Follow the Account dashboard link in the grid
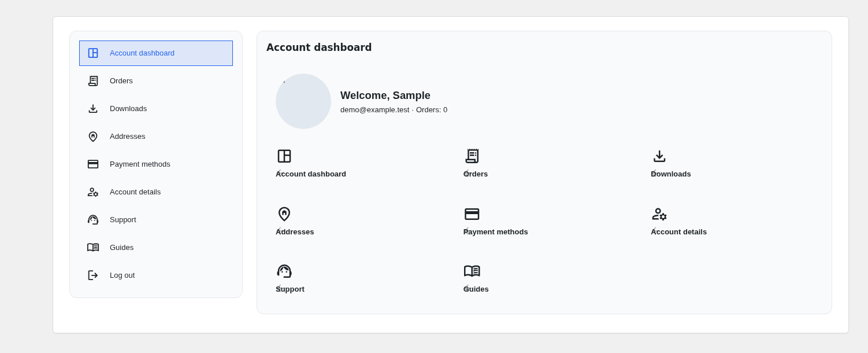 coord(311,174)
